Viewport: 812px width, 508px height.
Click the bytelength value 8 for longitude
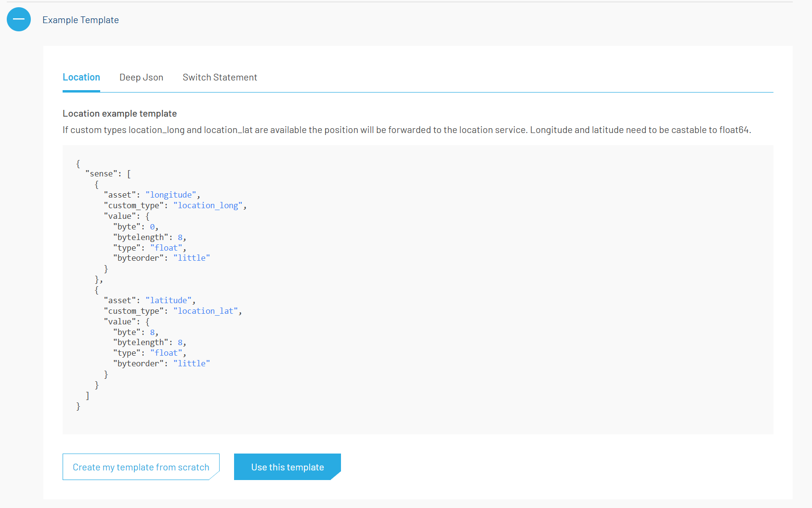point(181,237)
